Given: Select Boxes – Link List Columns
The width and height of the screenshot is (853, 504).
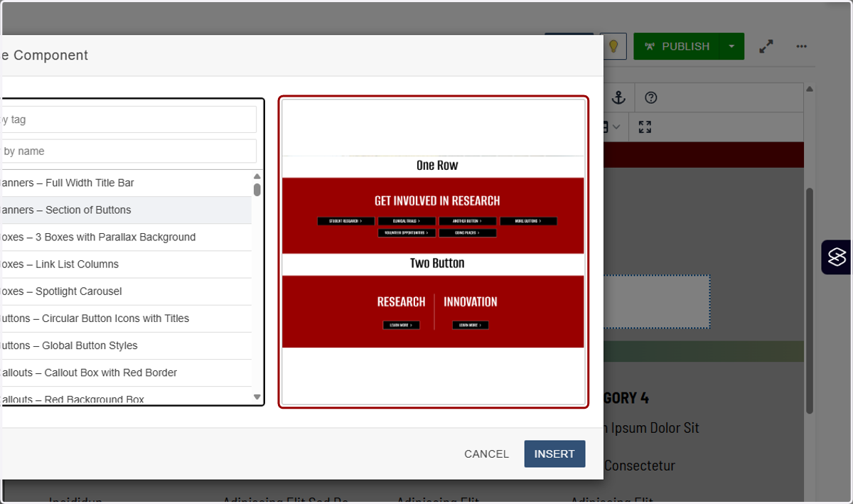Looking at the screenshot, I should (x=126, y=264).
